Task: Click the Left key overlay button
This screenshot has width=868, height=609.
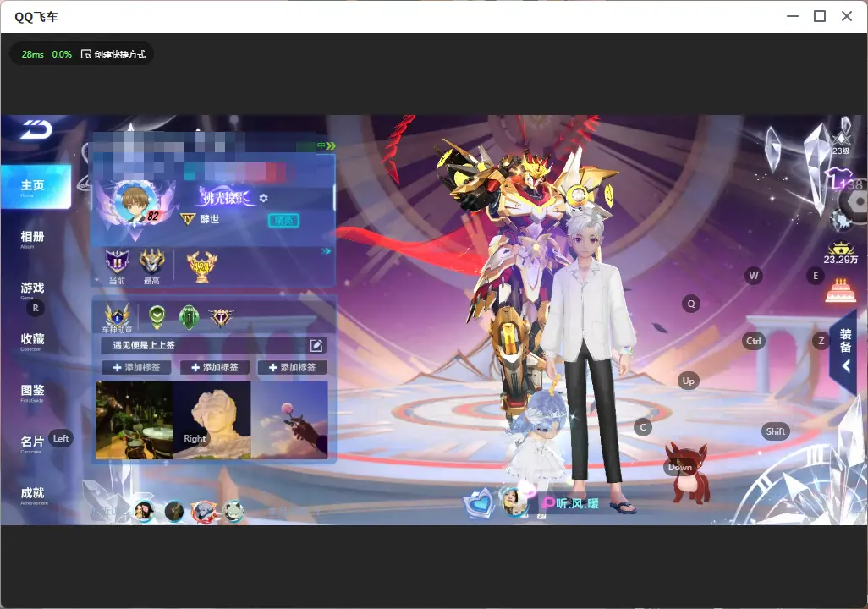Action: pos(61,438)
